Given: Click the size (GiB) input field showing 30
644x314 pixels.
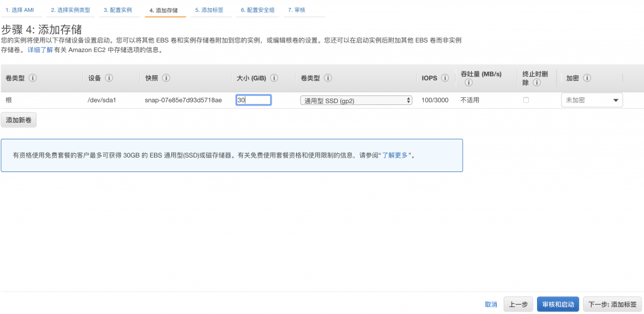Looking at the screenshot, I should 253,100.
